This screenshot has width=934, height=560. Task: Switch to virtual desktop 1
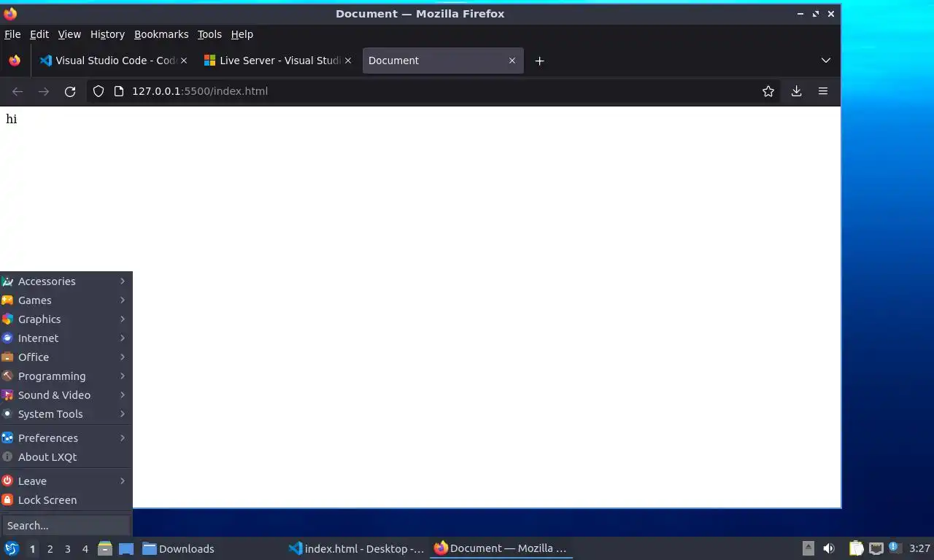pos(32,549)
